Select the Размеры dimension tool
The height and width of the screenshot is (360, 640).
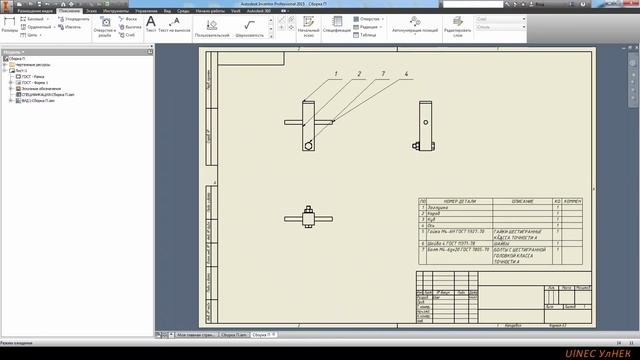coord(9,25)
